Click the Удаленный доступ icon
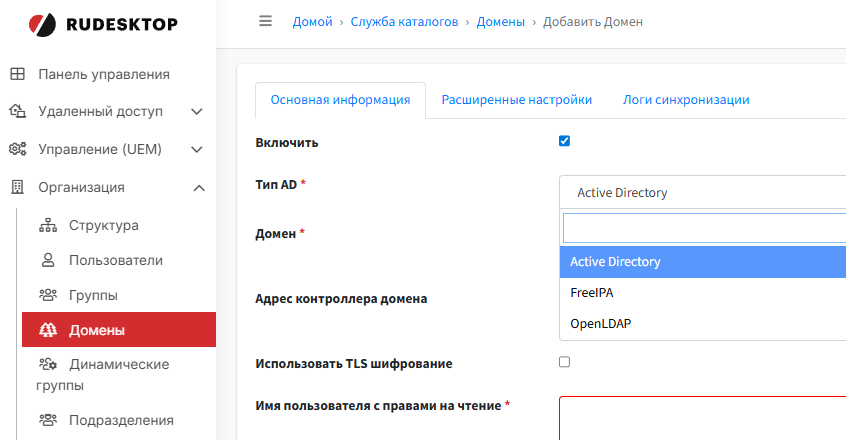The width and height of the screenshot is (846, 440). (18, 112)
